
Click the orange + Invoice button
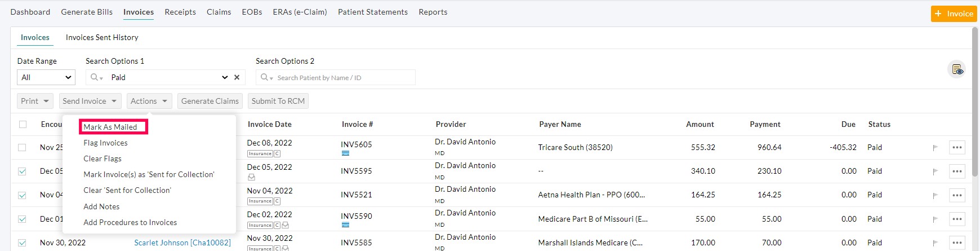[954, 14]
